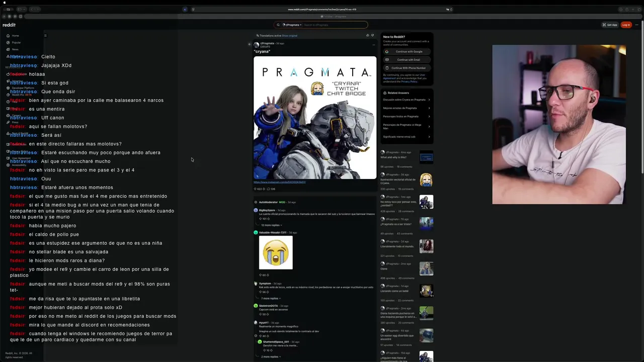This screenshot has height=362, width=644.
Task: Open the Pragmata Cryana badge image
Action: [315, 117]
